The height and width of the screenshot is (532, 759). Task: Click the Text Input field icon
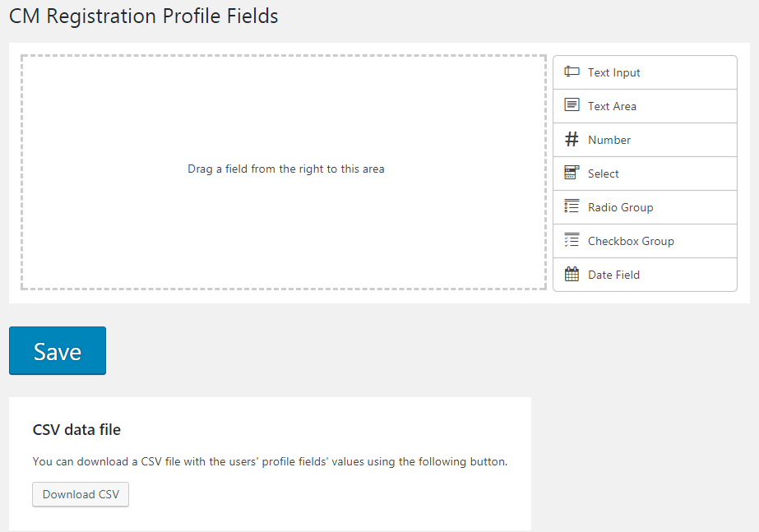[572, 72]
